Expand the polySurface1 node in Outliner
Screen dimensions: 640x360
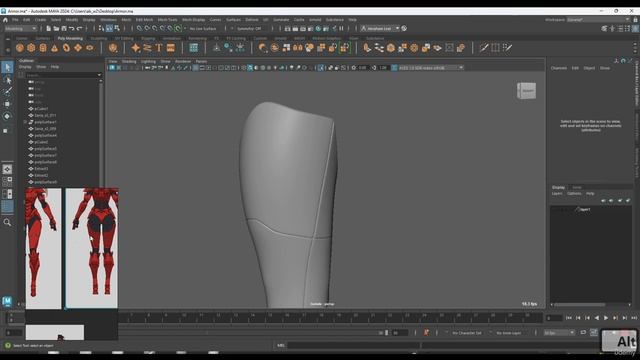25,122
